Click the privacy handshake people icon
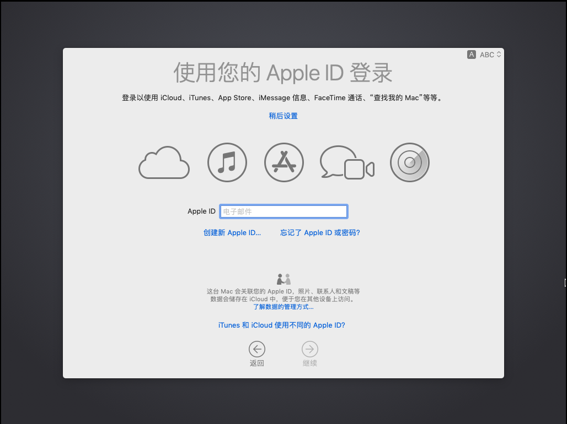 coord(284,279)
